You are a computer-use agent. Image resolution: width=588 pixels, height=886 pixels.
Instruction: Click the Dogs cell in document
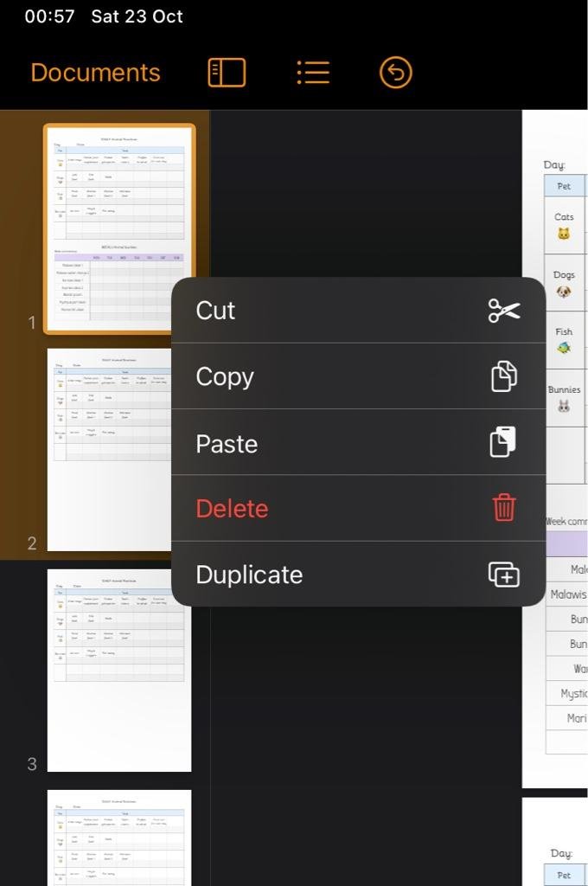pos(565,283)
